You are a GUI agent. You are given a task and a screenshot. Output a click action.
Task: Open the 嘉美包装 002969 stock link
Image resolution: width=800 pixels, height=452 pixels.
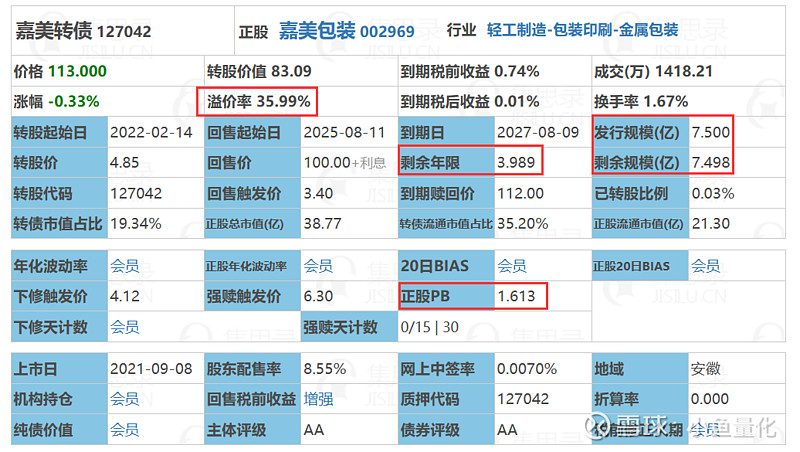pyautogui.click(x=346, y=31)
